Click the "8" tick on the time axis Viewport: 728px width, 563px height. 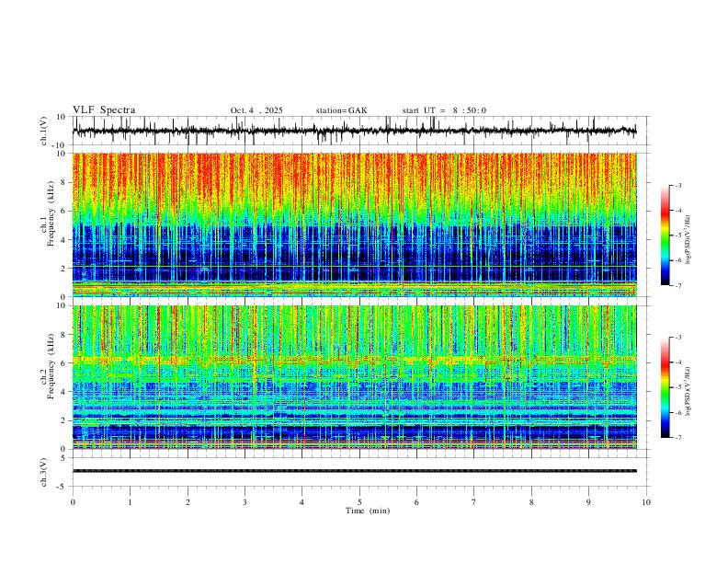531,502
